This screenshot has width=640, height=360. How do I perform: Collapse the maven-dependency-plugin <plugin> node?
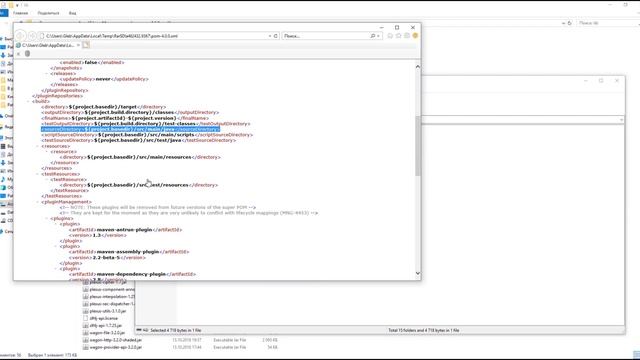(56, 269)
